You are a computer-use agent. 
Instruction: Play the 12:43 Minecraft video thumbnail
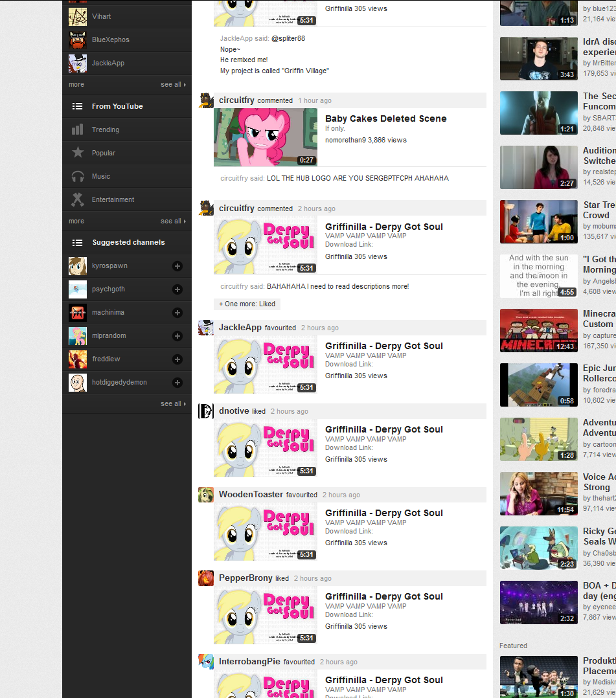[538, 331]
